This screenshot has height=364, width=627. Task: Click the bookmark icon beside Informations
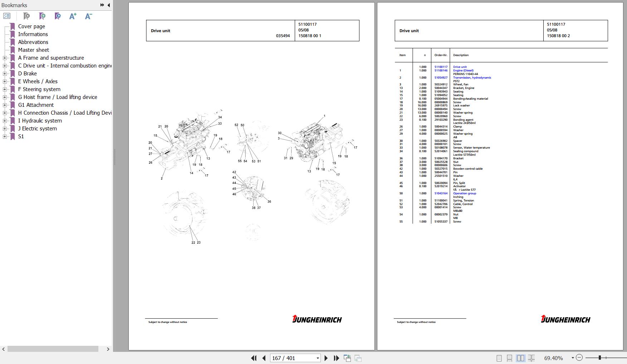coord(13,34)
